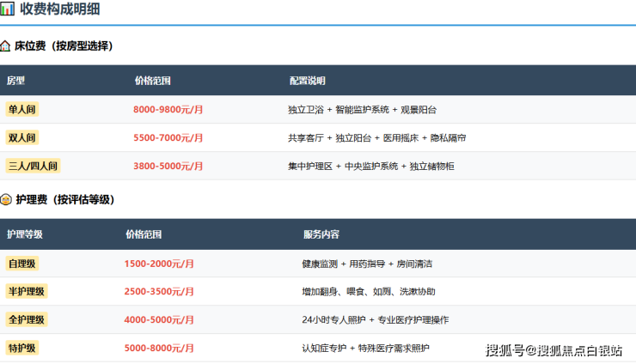Click the 5000-8000元/月 price
The height and width of the screenshot is (364, 636).
click(x=159, y=348)
